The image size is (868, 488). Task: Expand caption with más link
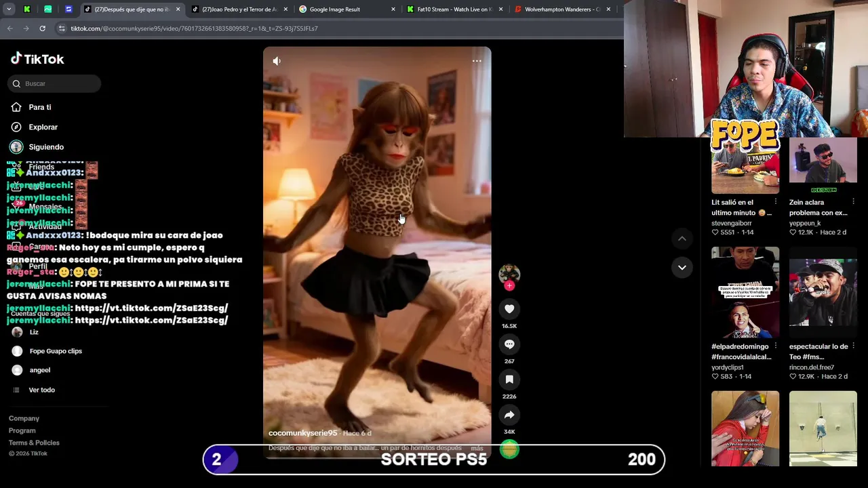pos(477,448)
